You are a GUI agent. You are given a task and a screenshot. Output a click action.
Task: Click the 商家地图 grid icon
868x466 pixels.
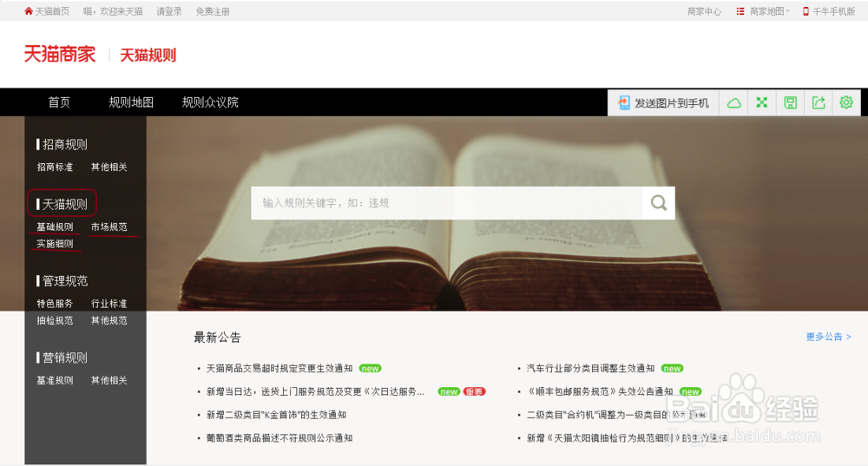click(x=740, y=11)
